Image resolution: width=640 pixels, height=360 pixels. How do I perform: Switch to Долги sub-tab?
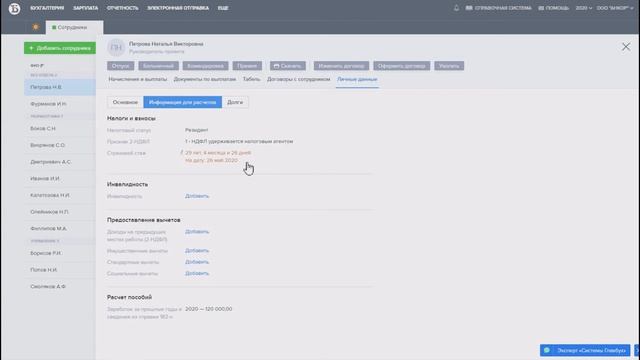(x=235, y=102)
